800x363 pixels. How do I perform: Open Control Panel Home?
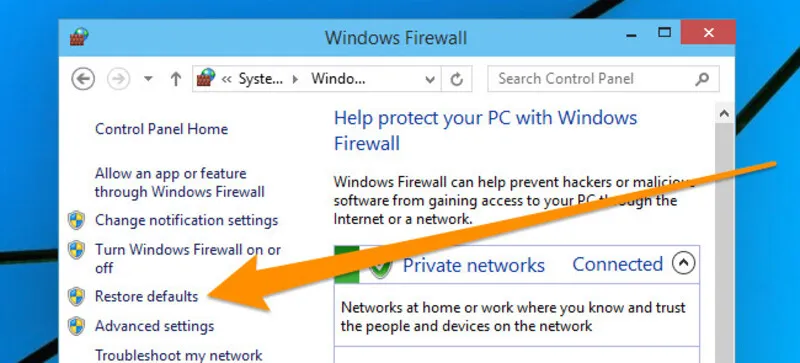coord(161,129)
